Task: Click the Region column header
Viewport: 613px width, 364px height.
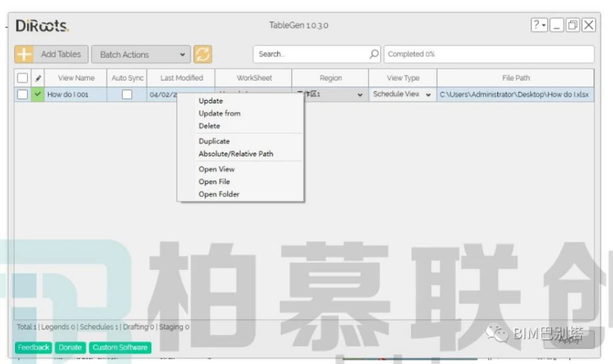Action: (x=330, y=78)
